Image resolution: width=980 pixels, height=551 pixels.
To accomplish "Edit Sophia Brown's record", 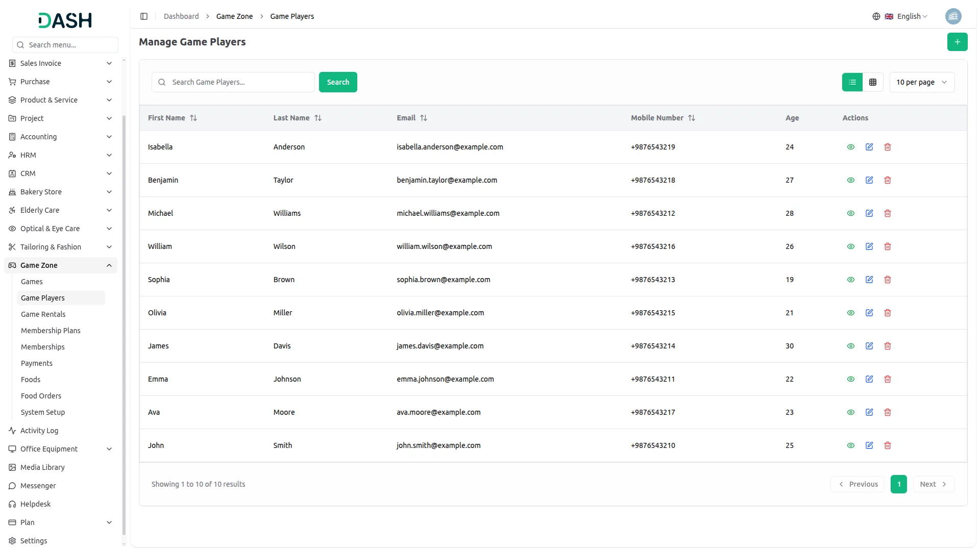I will (869, 280).
